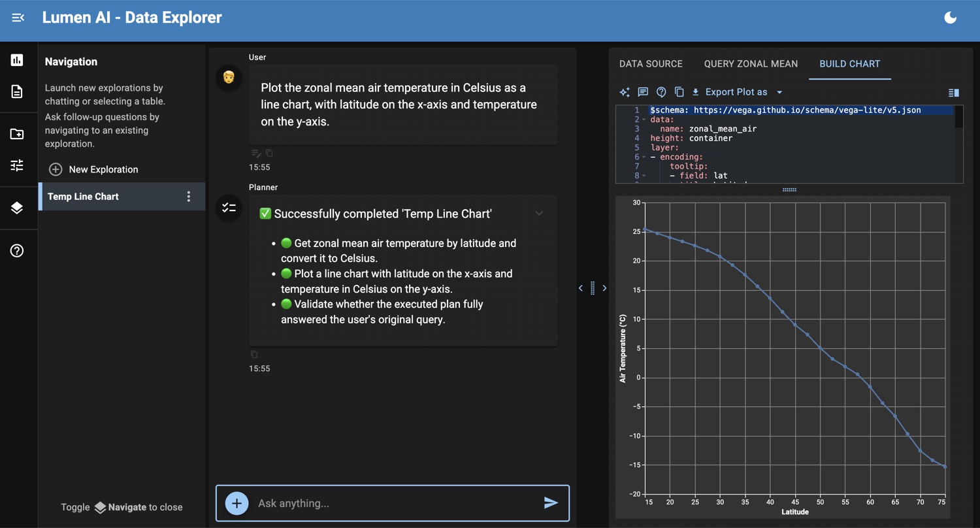Toggle the editor layout view icon
The image size is (980, 528).
click(954, 93)
